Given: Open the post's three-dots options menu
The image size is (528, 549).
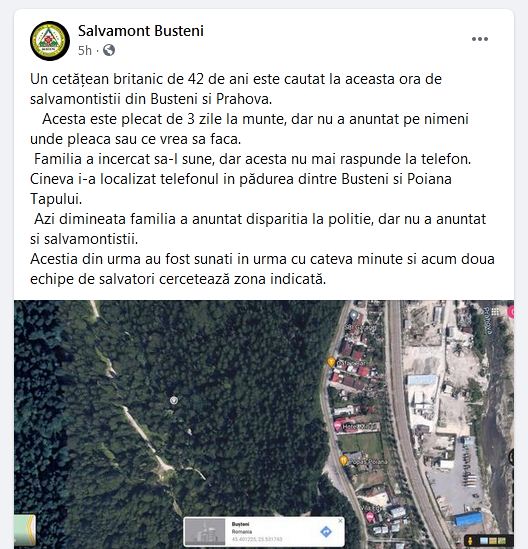Looking at the screenshot, I should [480, 39].
